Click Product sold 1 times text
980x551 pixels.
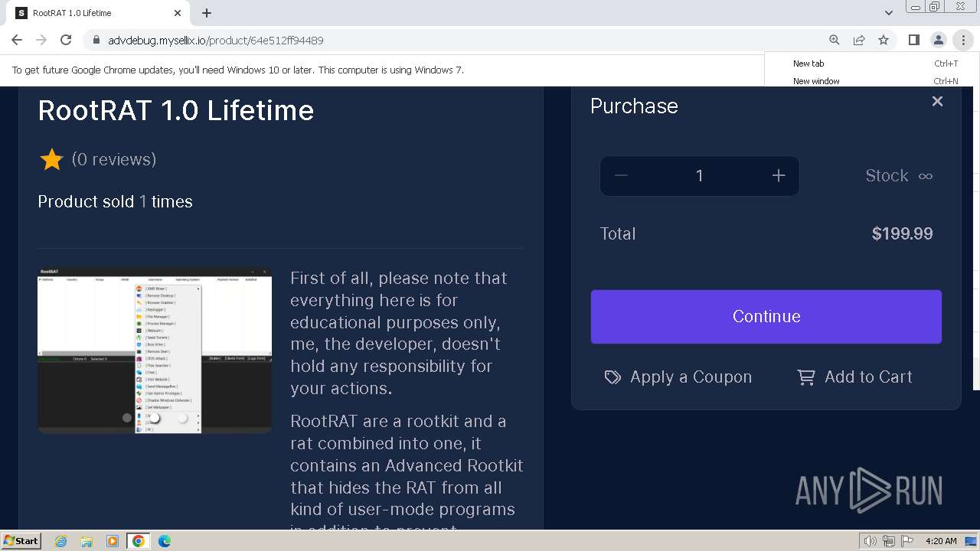pos(115,202)
